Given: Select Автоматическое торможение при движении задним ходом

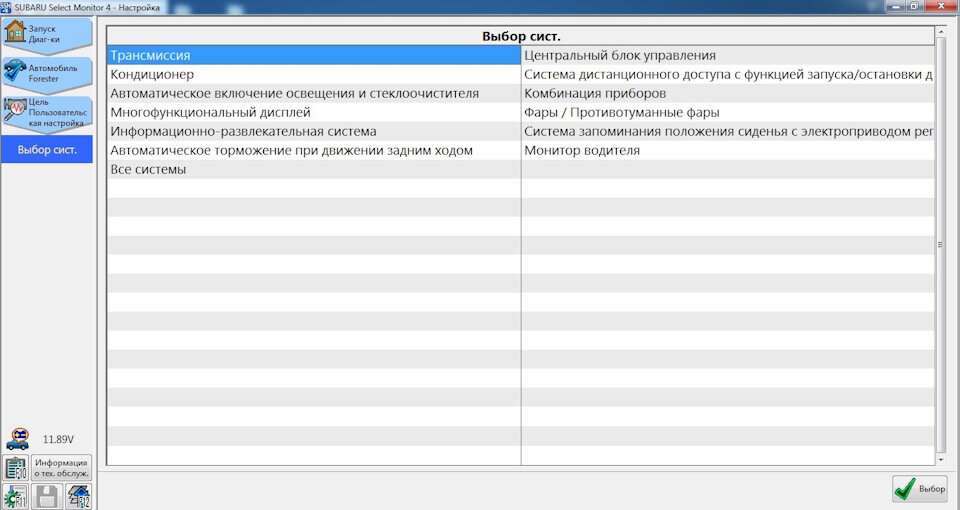Looking at the screenshot, I should tap(314, 150).
